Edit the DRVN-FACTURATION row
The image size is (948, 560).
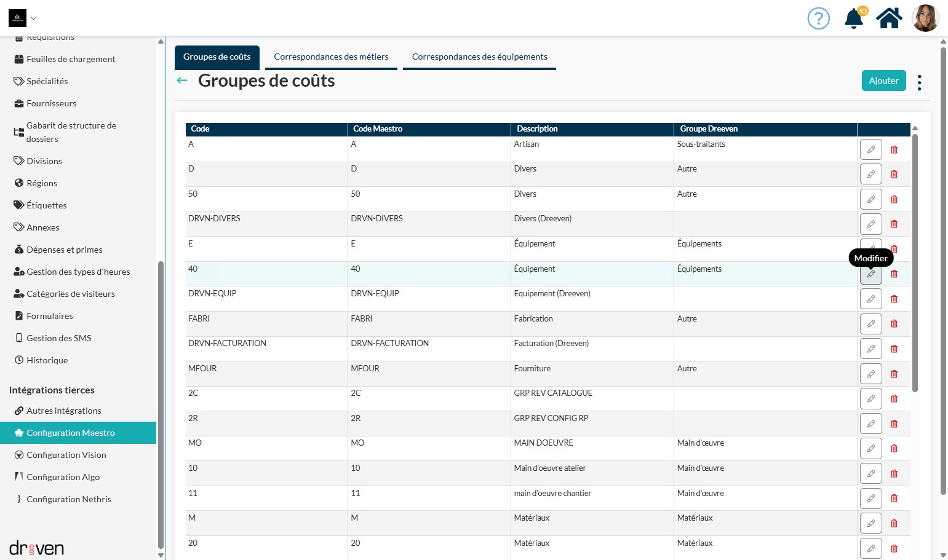[870, 349]
